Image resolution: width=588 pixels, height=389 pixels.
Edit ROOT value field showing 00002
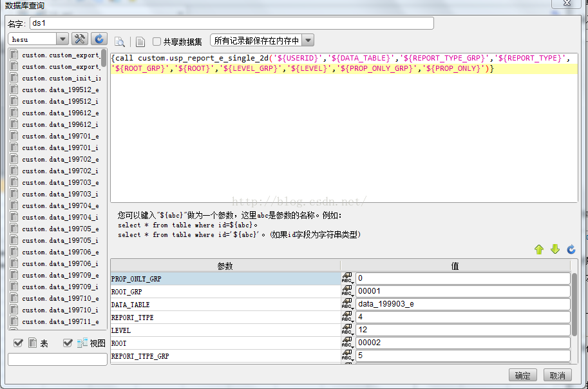tap(463, 343)
